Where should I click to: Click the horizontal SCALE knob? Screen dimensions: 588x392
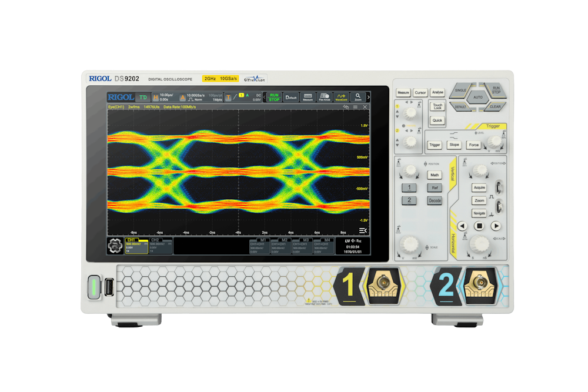(x=479, y=243)
